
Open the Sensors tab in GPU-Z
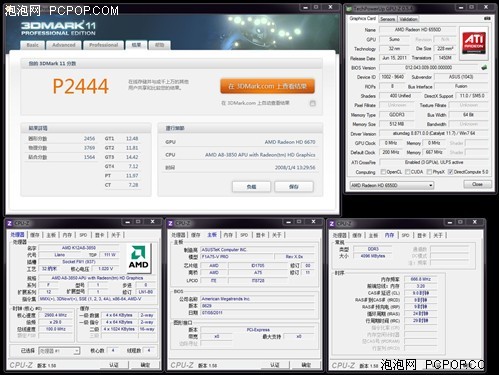click(x=387, y=19)
